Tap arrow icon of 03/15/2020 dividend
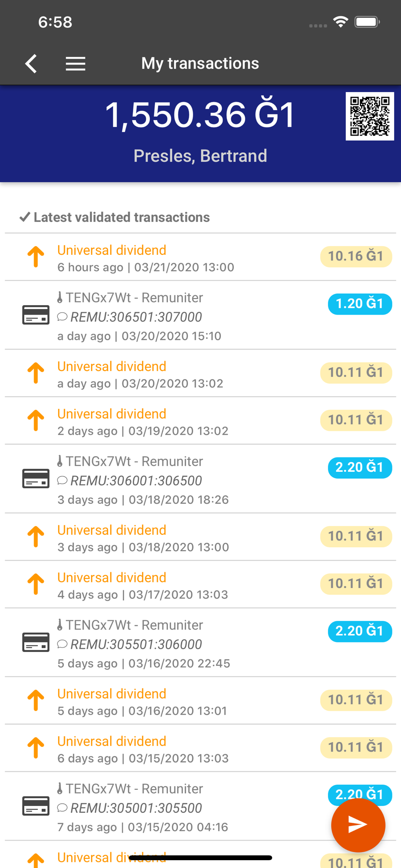Viewport: 401px width, 868px height. (36, 748)
